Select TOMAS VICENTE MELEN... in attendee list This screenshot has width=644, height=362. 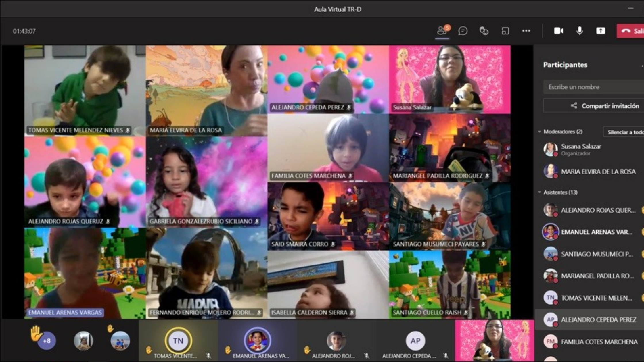589,298
